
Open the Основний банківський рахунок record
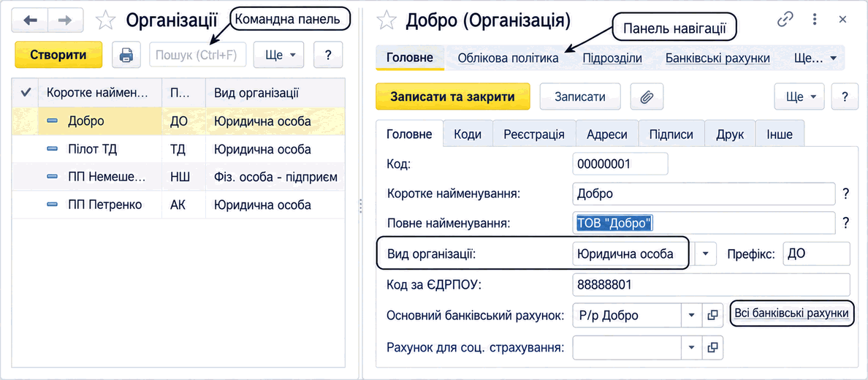[712, 315]
